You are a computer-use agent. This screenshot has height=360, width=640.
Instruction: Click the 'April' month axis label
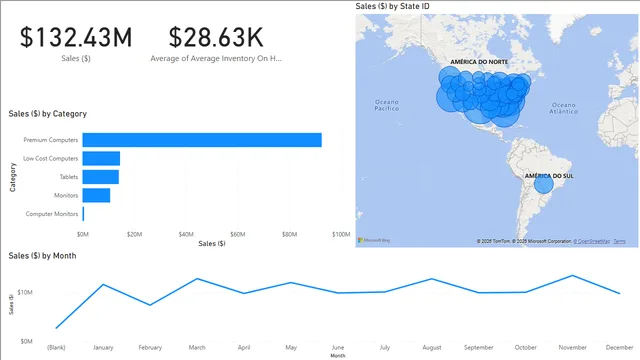pyautogui.click(x=244, y=347)
